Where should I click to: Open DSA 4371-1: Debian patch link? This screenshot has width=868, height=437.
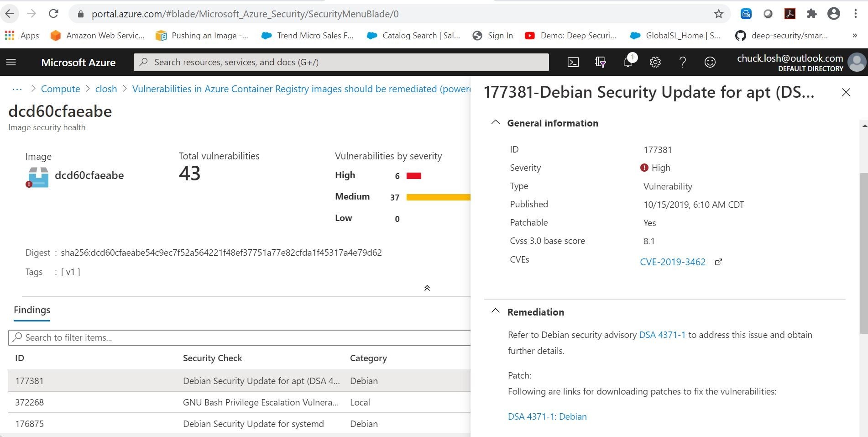click(x=547, y=416)
